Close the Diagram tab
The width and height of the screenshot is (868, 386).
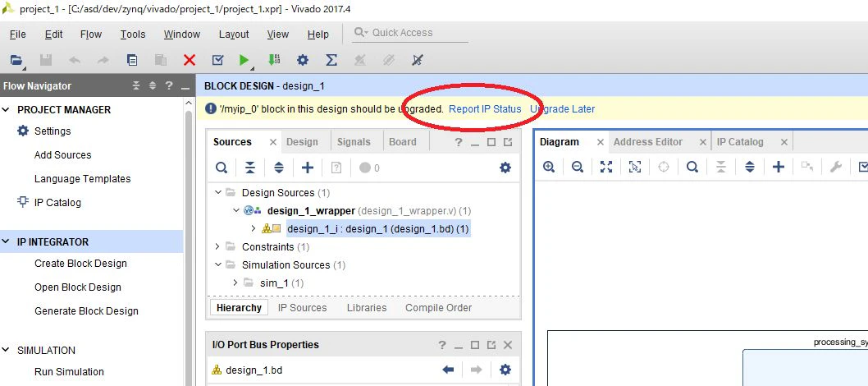(x=600, y=142)
